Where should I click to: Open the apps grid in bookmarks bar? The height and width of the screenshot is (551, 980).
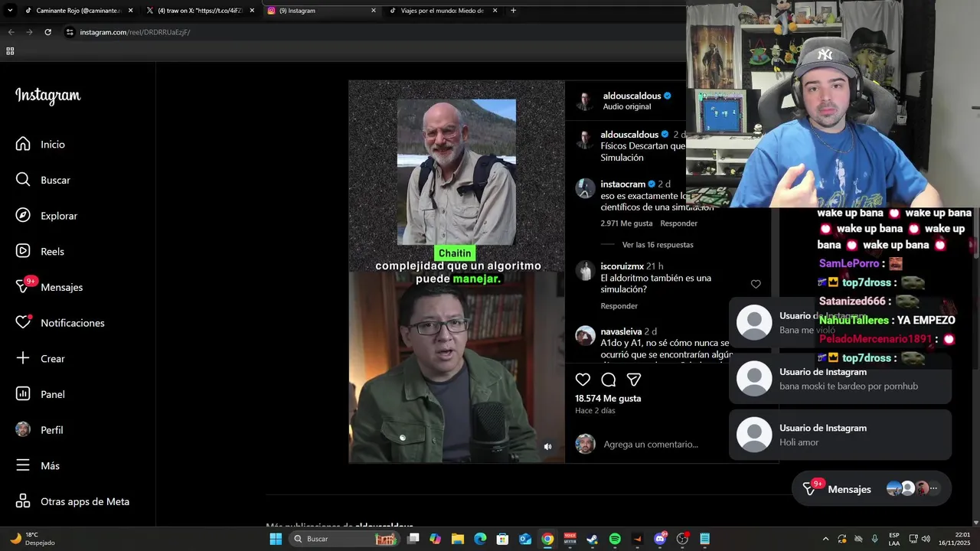coord(10,51)
